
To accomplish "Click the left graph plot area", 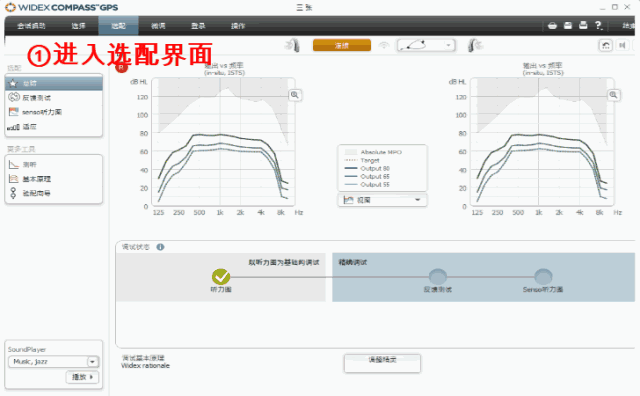I will [223, 142].
